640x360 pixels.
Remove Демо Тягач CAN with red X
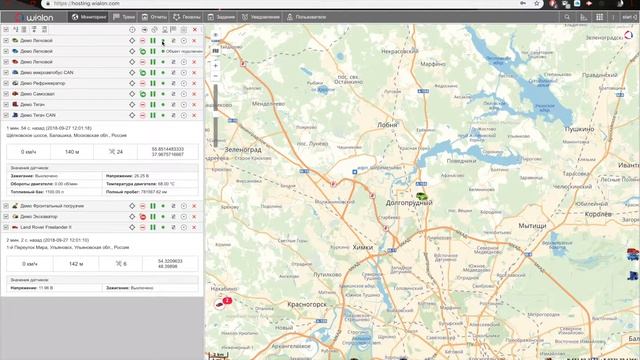click(x=194, y=115)
